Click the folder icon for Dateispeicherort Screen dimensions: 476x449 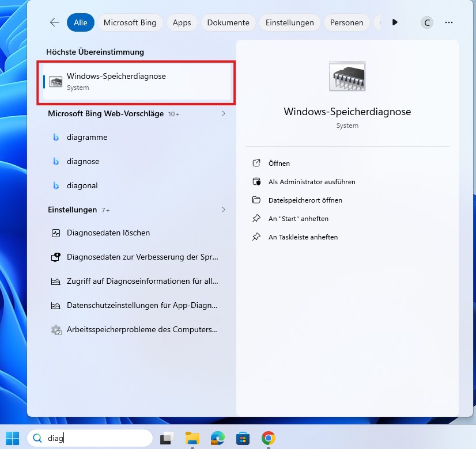(256, 200)
